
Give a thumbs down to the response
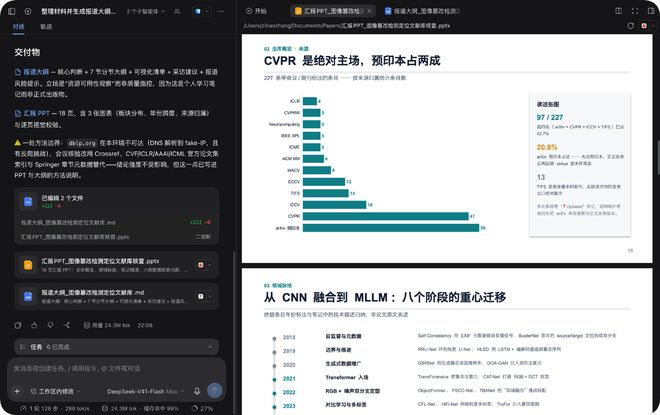coord(51,325)
